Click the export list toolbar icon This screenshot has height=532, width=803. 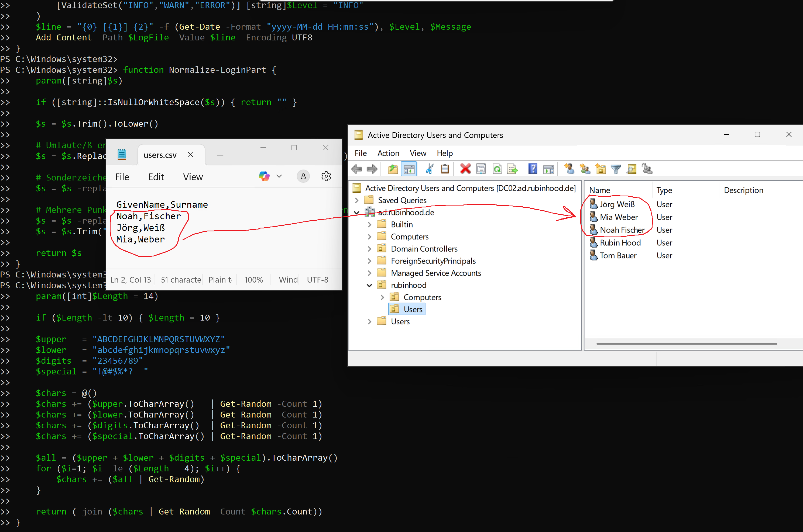[x=512, y=169]
